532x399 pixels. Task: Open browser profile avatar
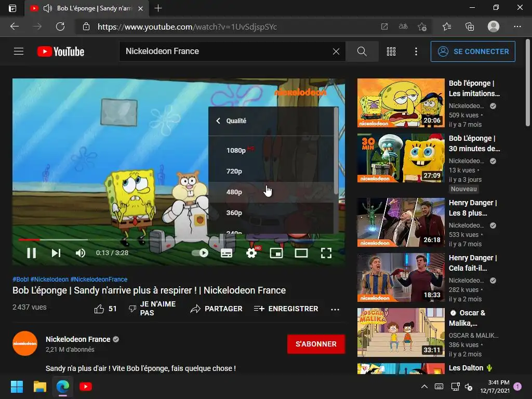494,26
